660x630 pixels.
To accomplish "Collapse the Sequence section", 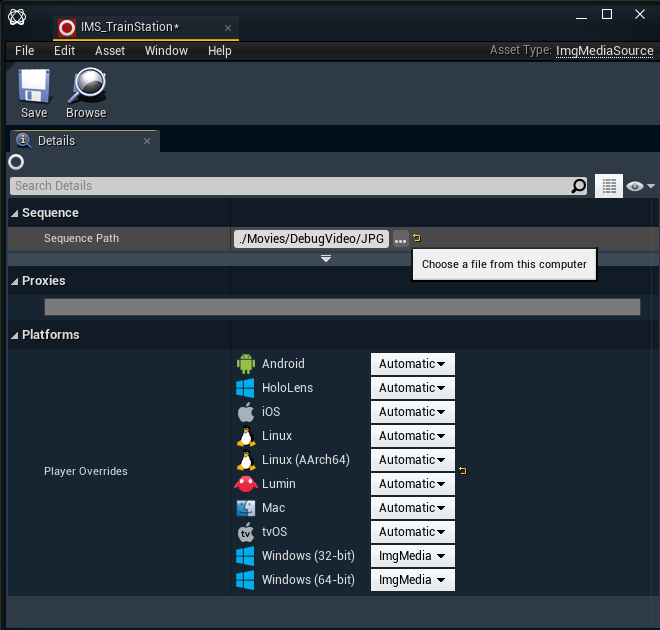I will tap(15, 213).
